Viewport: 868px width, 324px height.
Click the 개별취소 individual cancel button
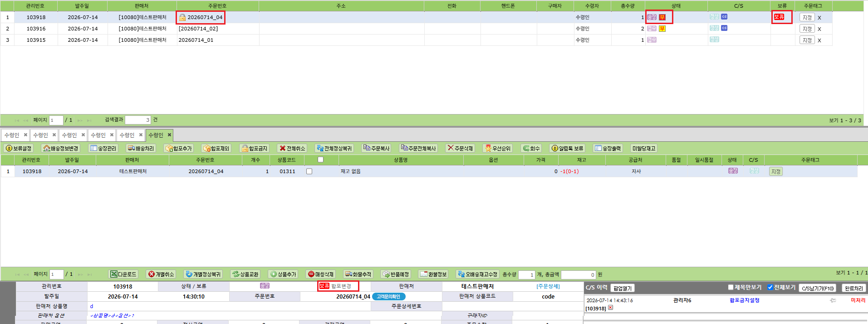[x=161, y=274]
